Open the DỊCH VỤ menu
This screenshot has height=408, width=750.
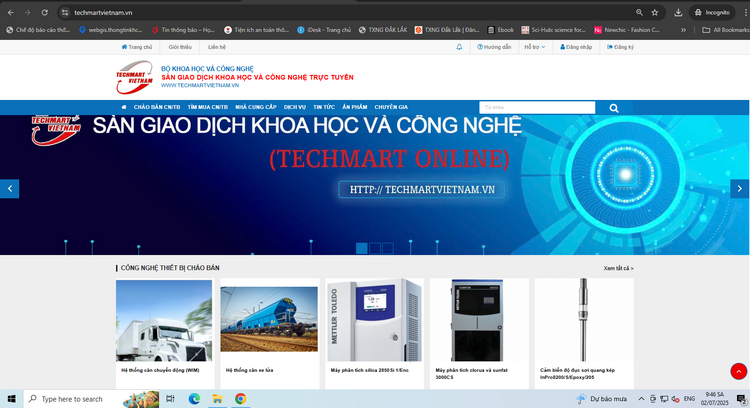pyautogui.click(x=295, y=107)
